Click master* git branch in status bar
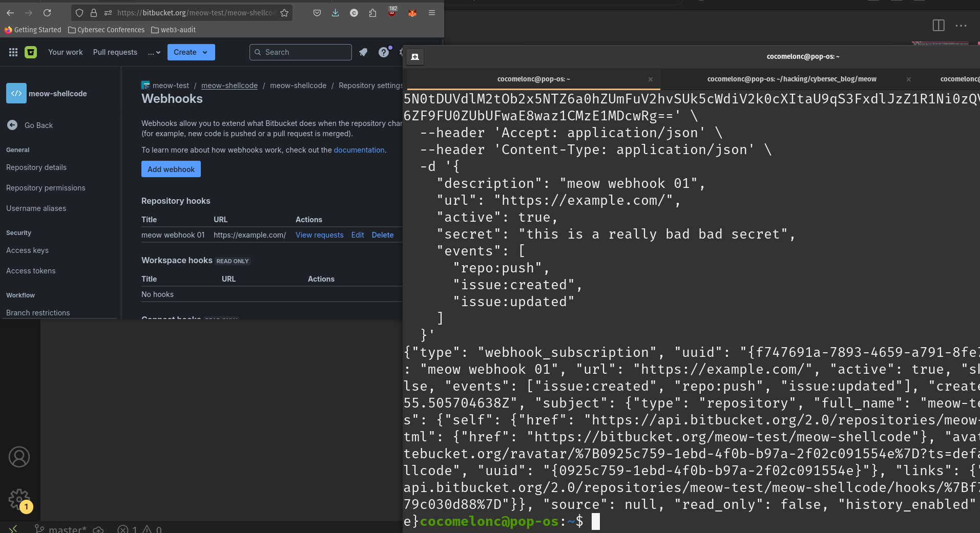This screenshot has height=533, width=980. (60, 529)
